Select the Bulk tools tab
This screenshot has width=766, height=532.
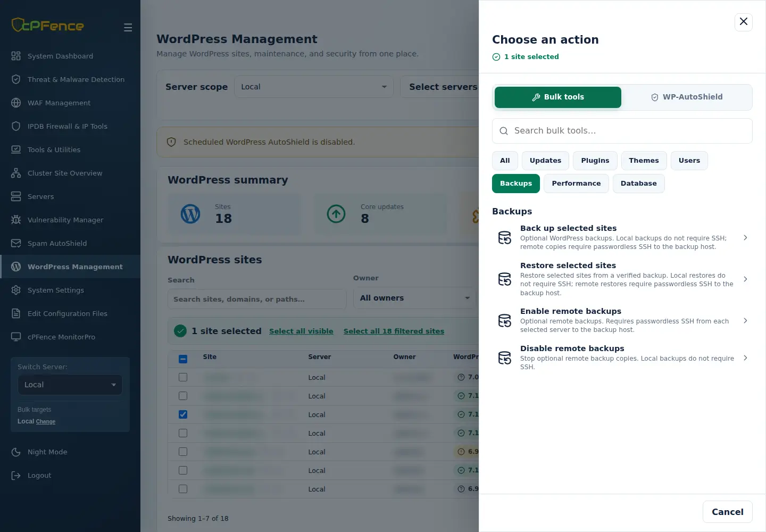coord(558,97)
